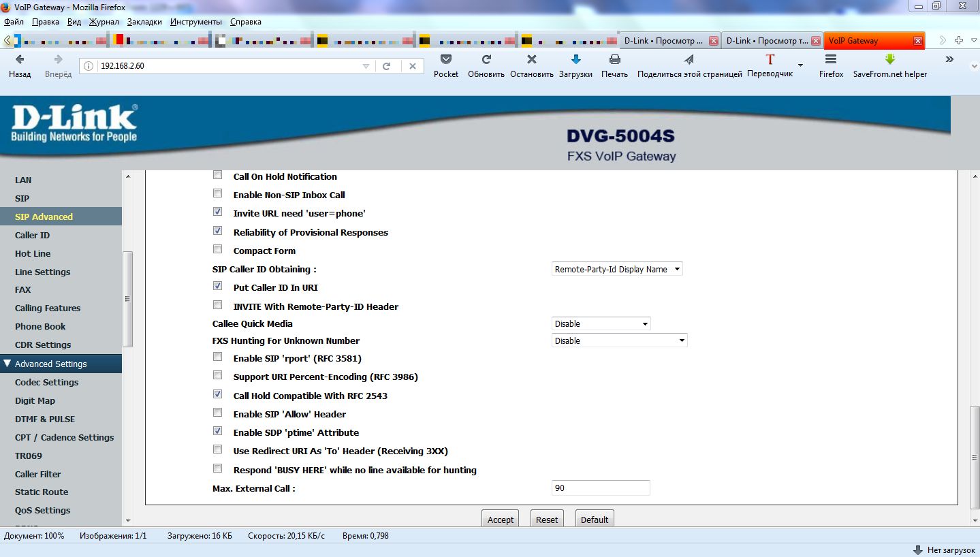
Task: Open SIP Caller ID Obtaining dropdown
Action: pyautogui.click(x=617, y=269)
